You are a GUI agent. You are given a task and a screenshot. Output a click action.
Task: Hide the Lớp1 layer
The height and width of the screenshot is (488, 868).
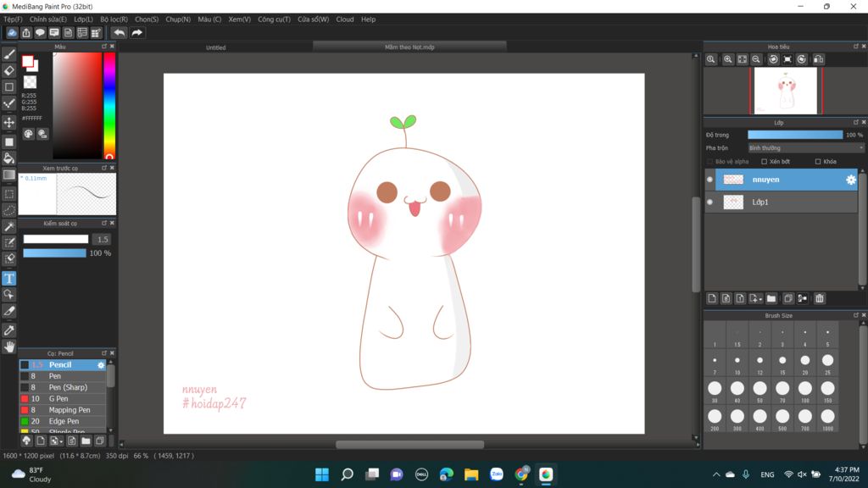coord(709,202)
